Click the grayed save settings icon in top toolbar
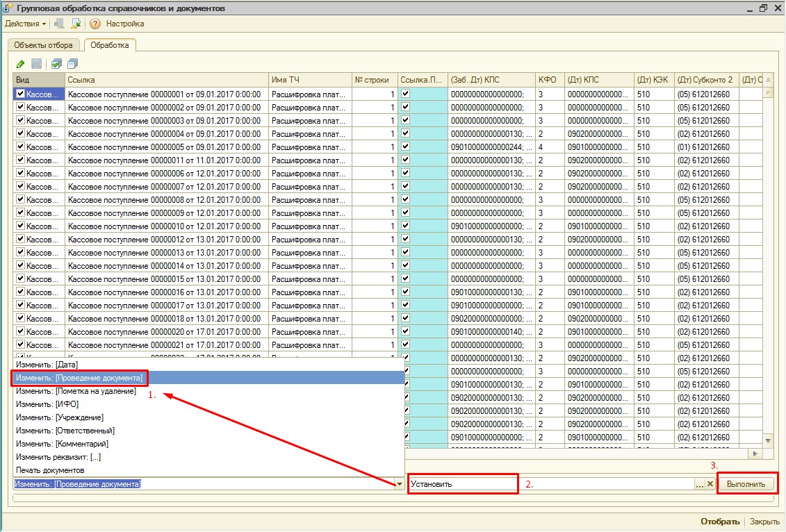This screenshot has width=786, height=532. (60, 24)
